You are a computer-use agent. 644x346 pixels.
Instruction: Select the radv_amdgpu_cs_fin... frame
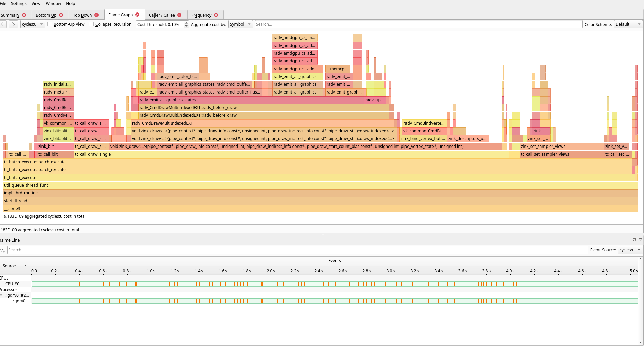pos(295,38)
